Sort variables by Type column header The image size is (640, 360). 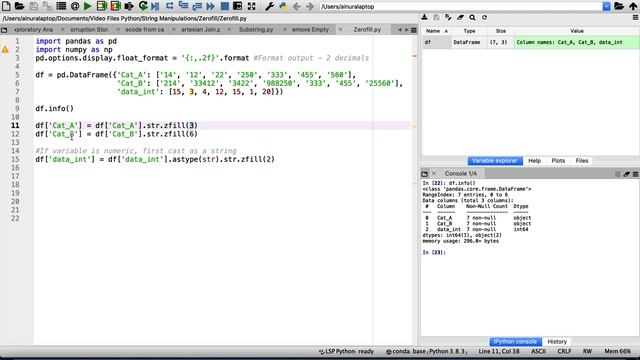pyautogui.click(x=469, y=31)
